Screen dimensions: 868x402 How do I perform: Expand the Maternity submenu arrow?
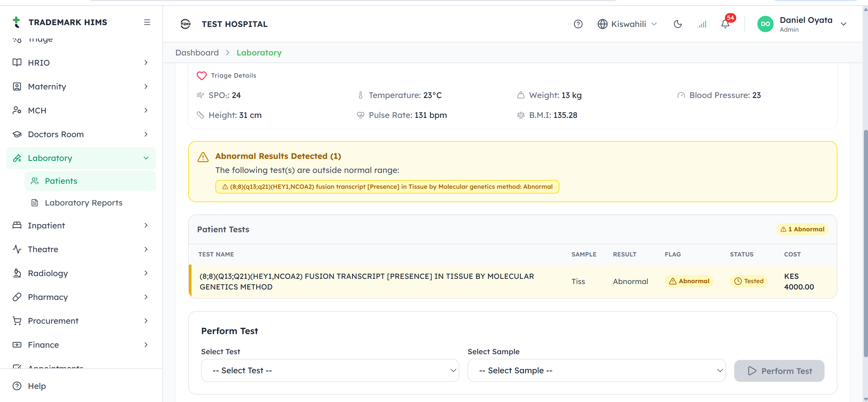pos(146,87)
